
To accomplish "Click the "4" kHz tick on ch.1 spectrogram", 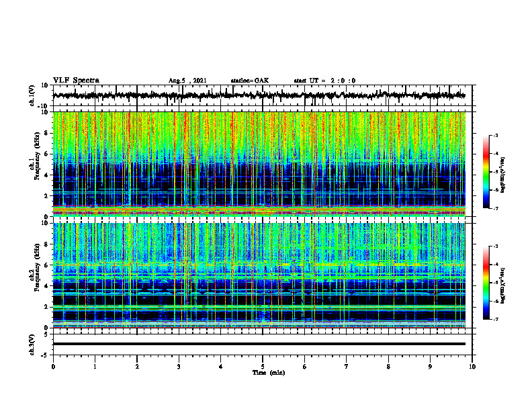I will pos(46,175).
